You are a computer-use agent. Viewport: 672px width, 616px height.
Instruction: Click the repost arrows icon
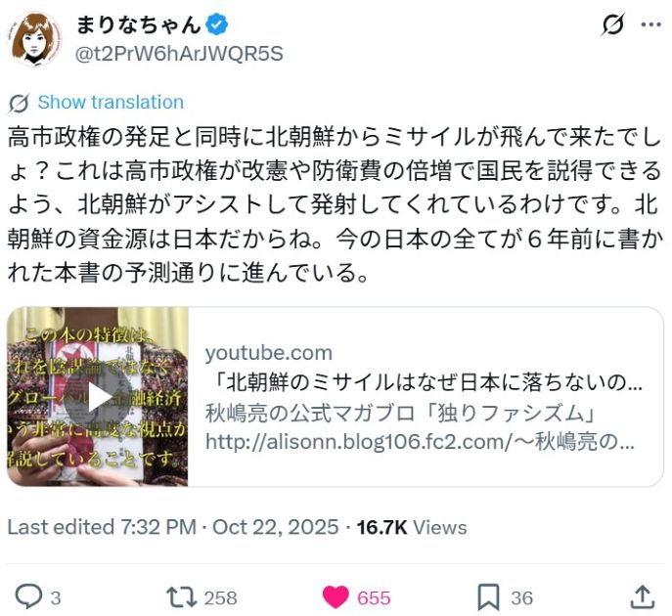181,597
